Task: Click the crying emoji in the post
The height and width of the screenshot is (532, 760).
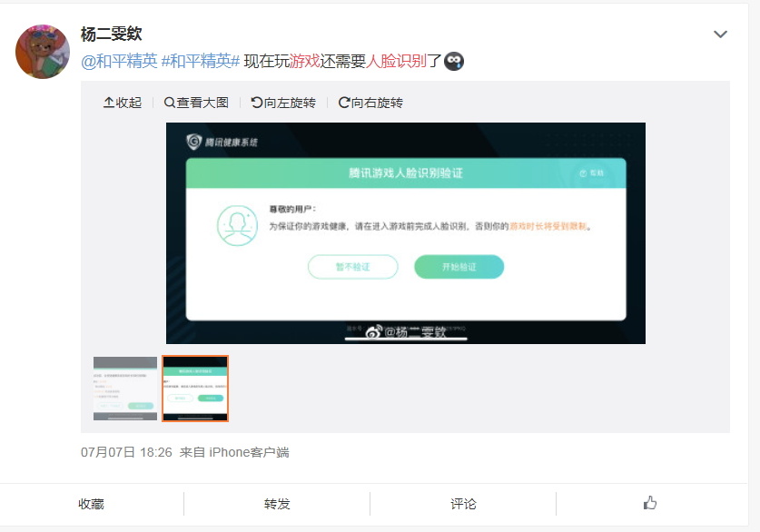Action: coord(454,61)
